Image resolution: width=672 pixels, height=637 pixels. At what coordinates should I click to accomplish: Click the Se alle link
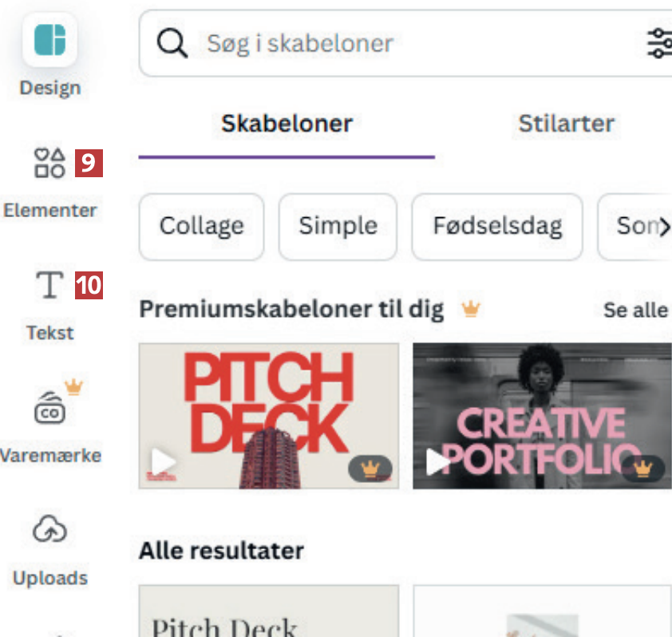(x=635, y=310)
